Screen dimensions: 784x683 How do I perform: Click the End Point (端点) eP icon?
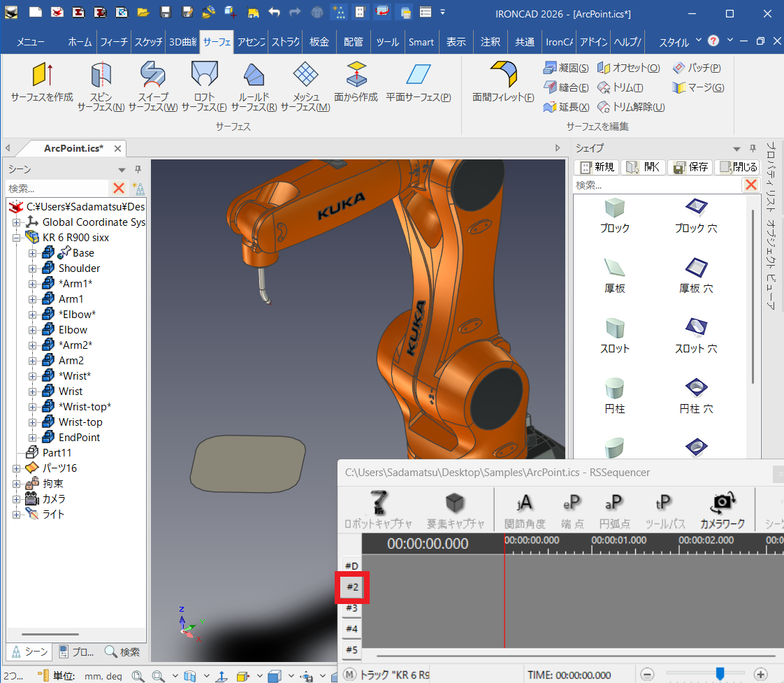[572, 510]
